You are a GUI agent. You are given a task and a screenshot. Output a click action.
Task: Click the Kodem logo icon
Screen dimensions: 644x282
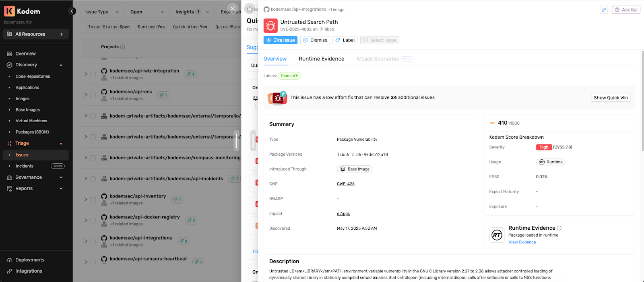tap(9, 11)
